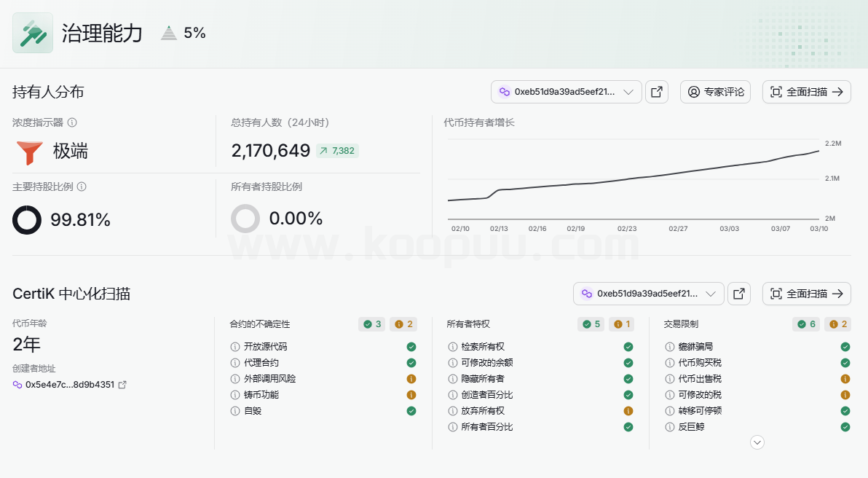This screenshot has width=868, height=478.
Task: Click info icon for 可修改的税
Action: 669,395
